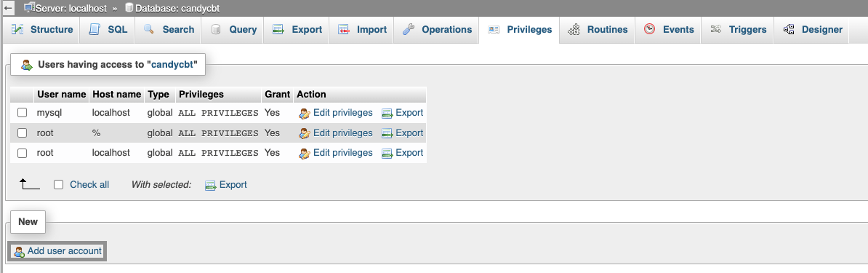Open the Import tab
This screenshot has width=868, height=273.
pos(362,29)
